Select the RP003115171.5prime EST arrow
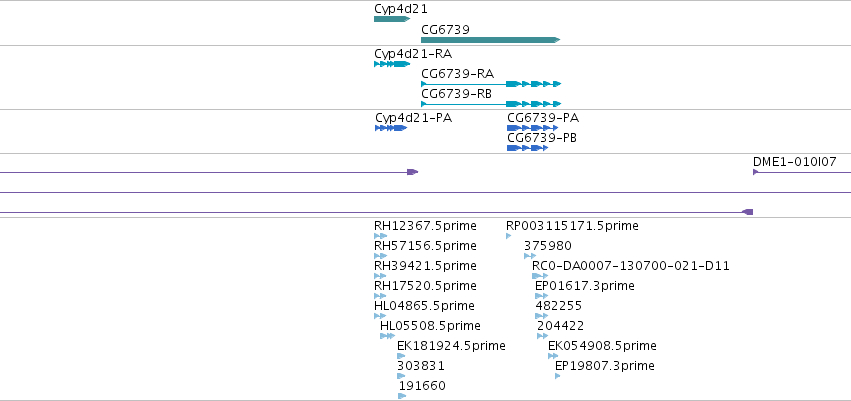The image size is (851, 401). (x=509, y=236)
